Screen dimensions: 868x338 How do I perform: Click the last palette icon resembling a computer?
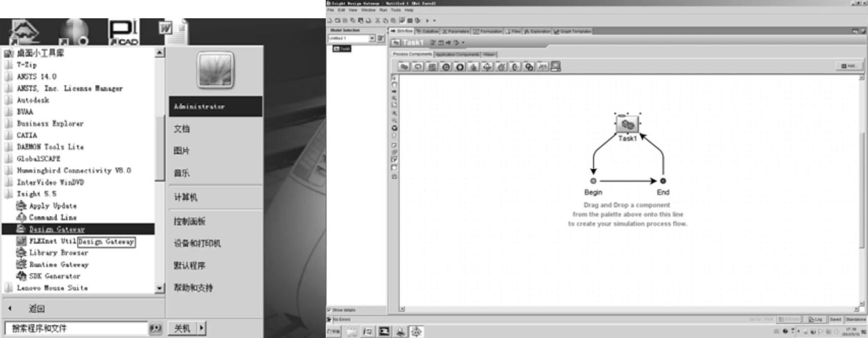pyautogui.click(x=555, y=66)
